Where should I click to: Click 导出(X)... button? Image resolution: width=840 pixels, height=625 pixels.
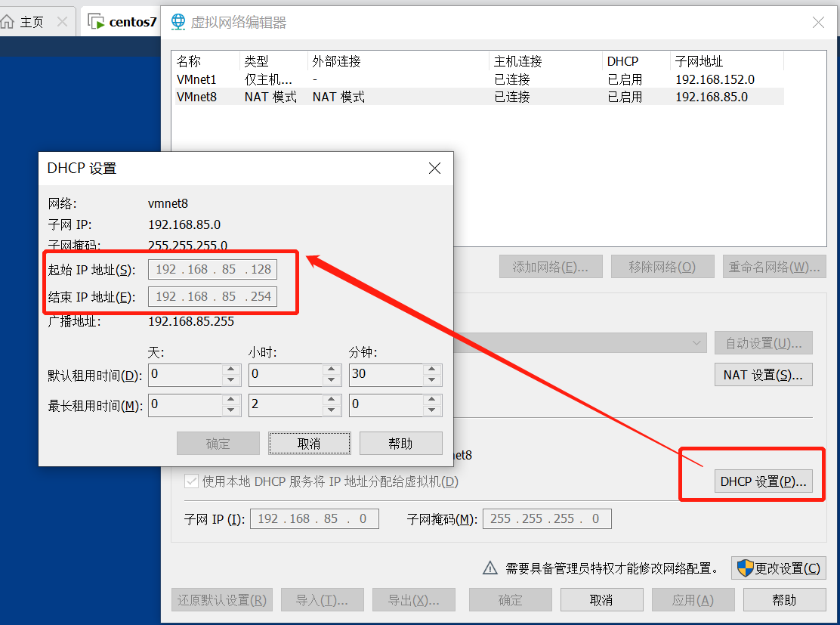pos(413,600)
